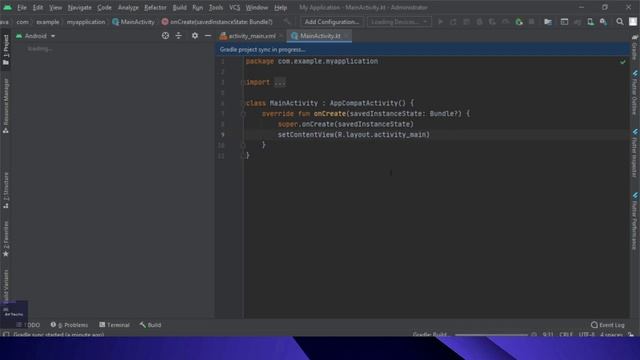Click the Attach Debugger green icon

519,22
